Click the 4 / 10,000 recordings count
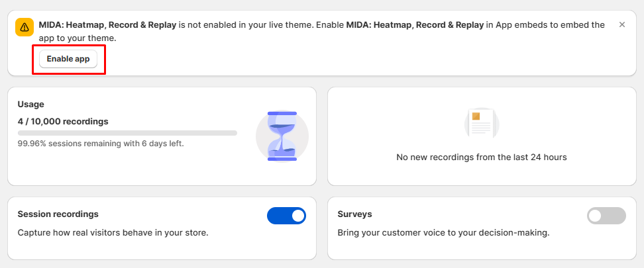This screenshot has width=644, height=268. point(63,121)
